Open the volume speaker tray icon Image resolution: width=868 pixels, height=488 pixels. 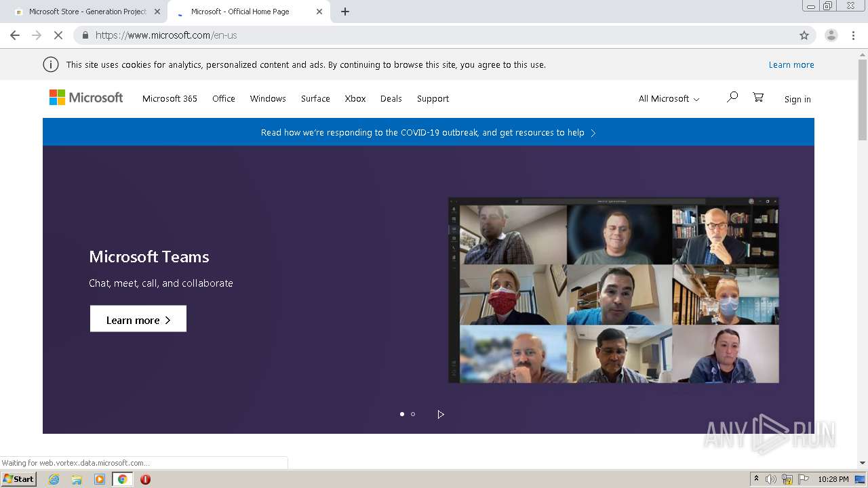(771, 479)
